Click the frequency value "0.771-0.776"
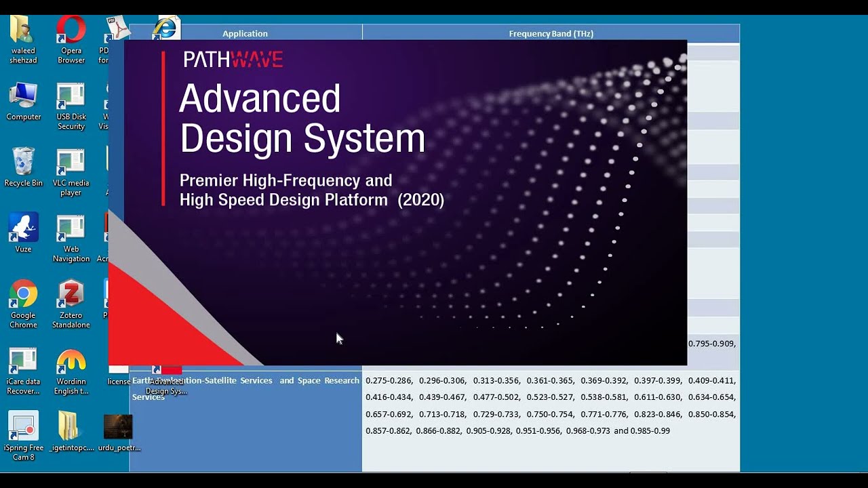The image size is (868, 488). (x=604, y=414)
